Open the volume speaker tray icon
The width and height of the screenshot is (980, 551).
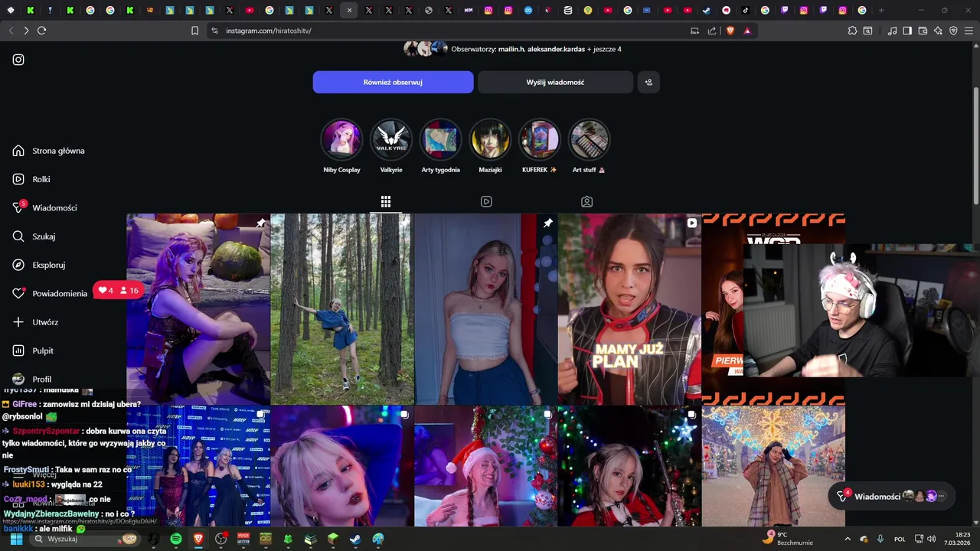[932, 539]
